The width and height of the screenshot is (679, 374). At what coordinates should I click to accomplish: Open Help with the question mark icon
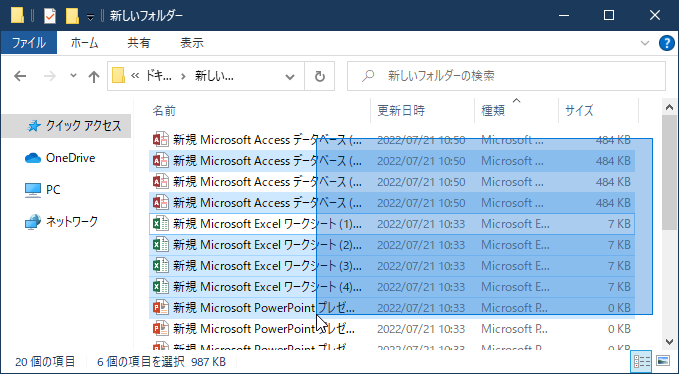[x=667, y=43]
